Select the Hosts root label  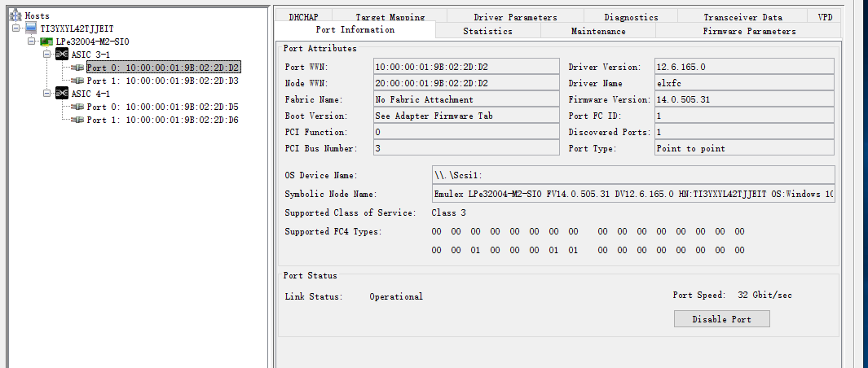click(37, 15)
